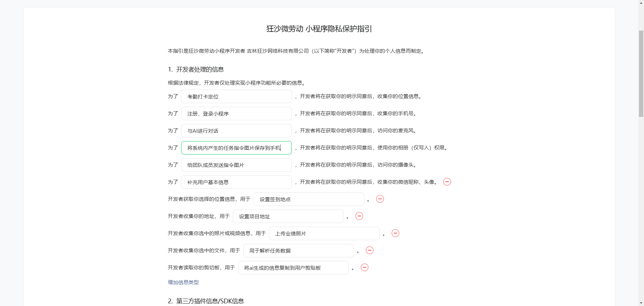
Task: Click the text 收集你的位置信息
Action: point(398,96)
